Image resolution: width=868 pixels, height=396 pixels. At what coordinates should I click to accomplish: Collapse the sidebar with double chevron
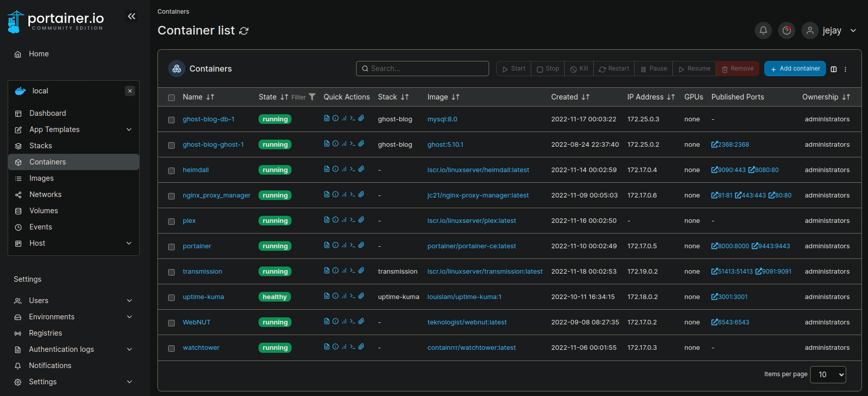132,16
